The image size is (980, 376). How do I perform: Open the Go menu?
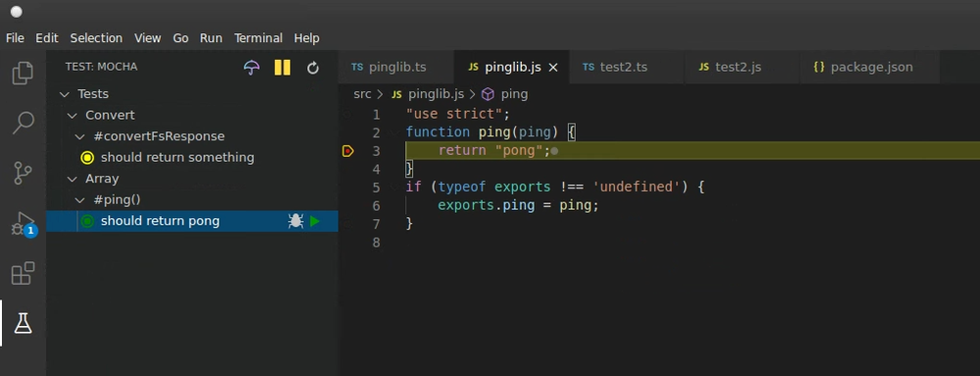(181, 38)
